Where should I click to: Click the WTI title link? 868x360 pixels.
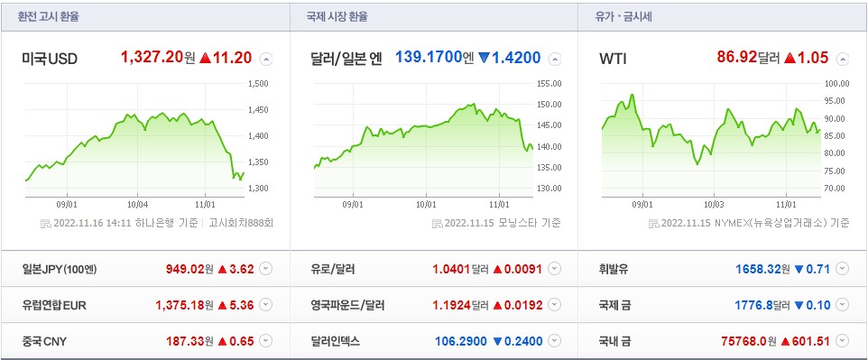(x=613, y=59)
